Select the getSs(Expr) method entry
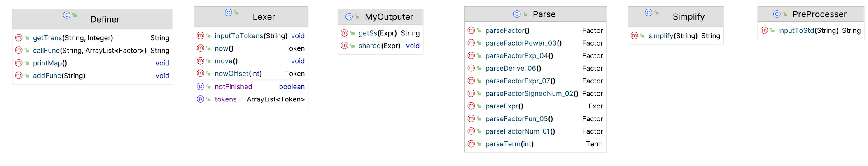Image resolution: width=868 pixels, height=166 pixels. [380, 33]
